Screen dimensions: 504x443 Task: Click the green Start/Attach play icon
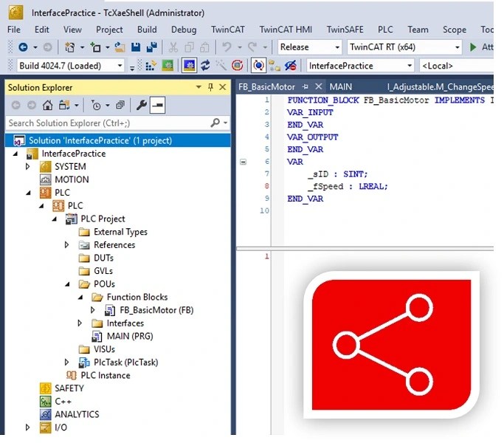point(473,47)
